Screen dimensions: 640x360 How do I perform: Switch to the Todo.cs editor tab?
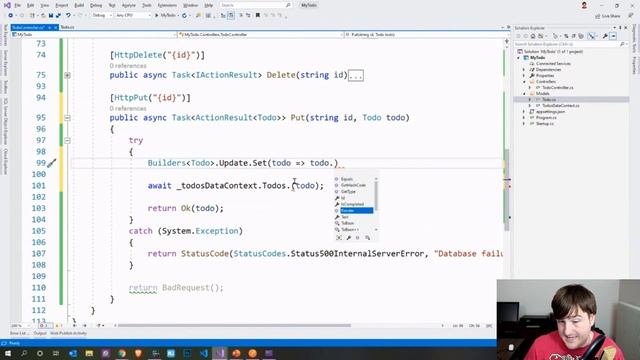coord(68,27)
